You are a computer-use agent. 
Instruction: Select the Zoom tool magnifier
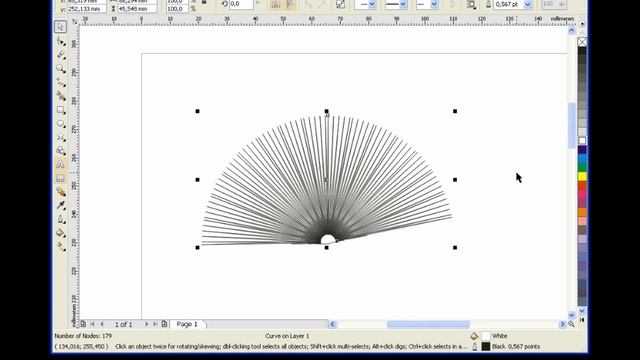coord(61,68)
